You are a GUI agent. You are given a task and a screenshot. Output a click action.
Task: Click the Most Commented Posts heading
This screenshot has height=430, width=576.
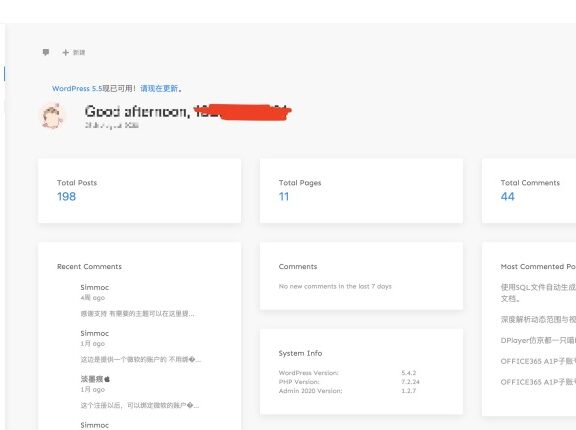(538, 266)
